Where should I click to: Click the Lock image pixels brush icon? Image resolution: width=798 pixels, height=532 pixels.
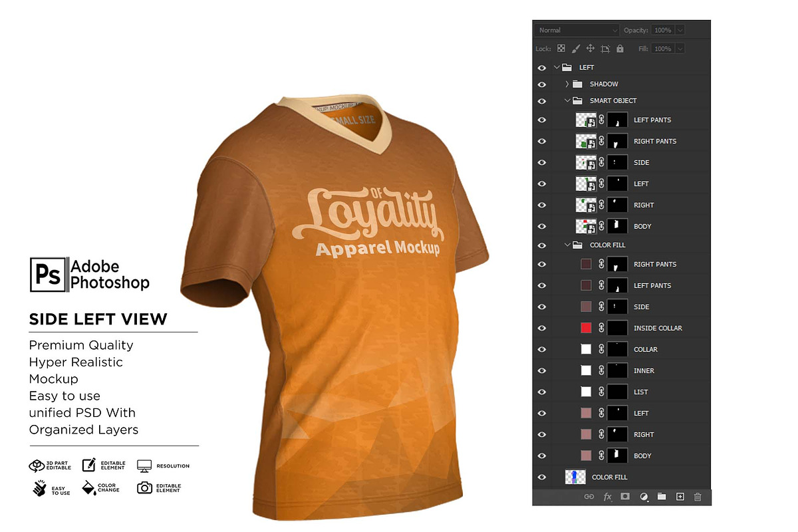pyautogui.click(x=576, y=49)
